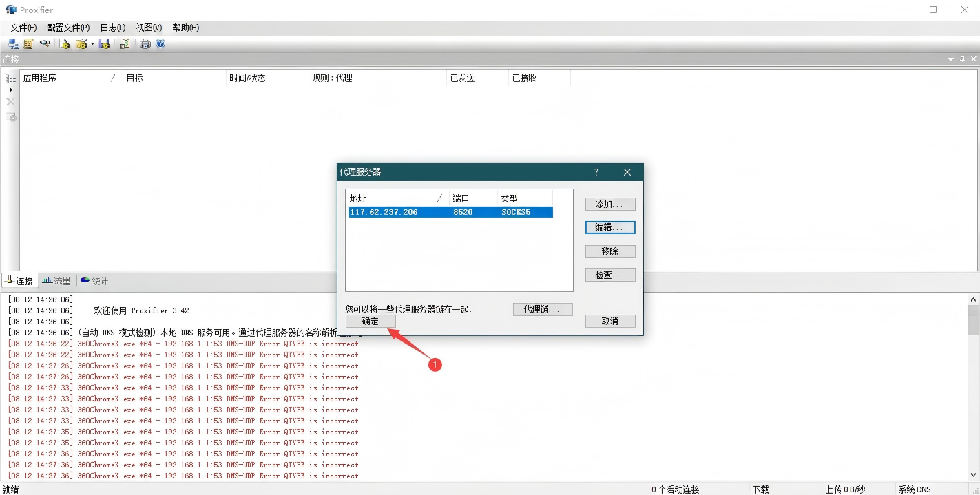Switch to the 流量 tab
Viewport: 980px width, 495px height.
(x=56, y=281)
